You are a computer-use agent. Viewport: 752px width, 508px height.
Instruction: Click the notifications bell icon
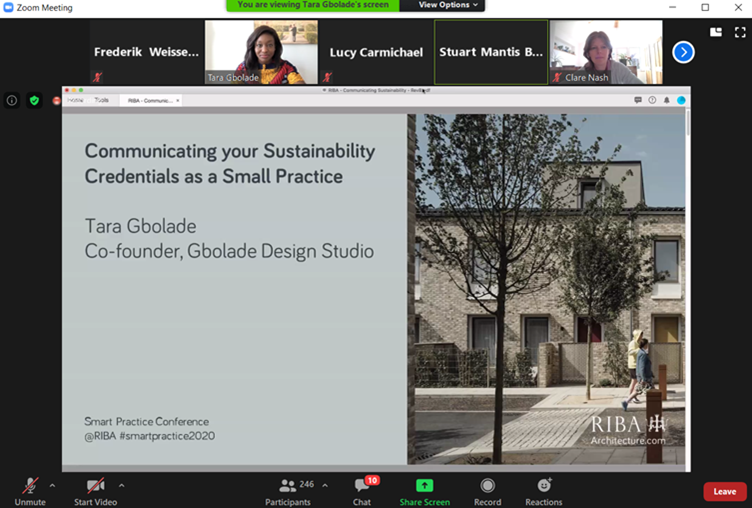pos(667,100)
